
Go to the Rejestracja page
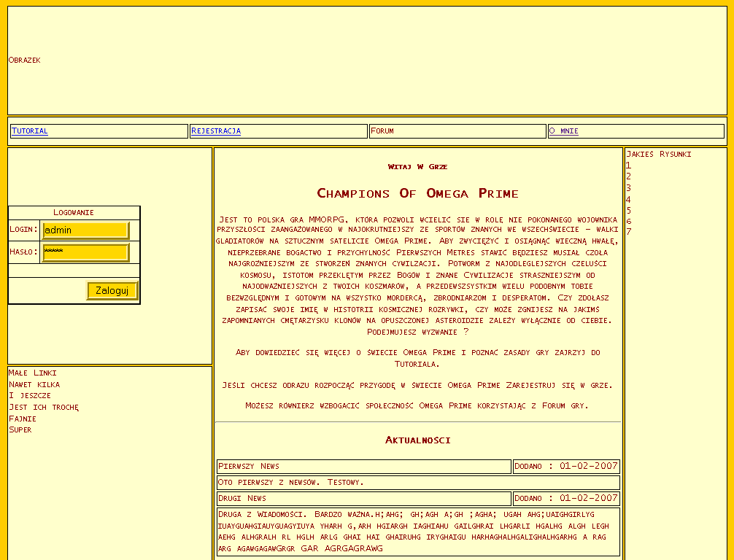click(x=216, y=131)
